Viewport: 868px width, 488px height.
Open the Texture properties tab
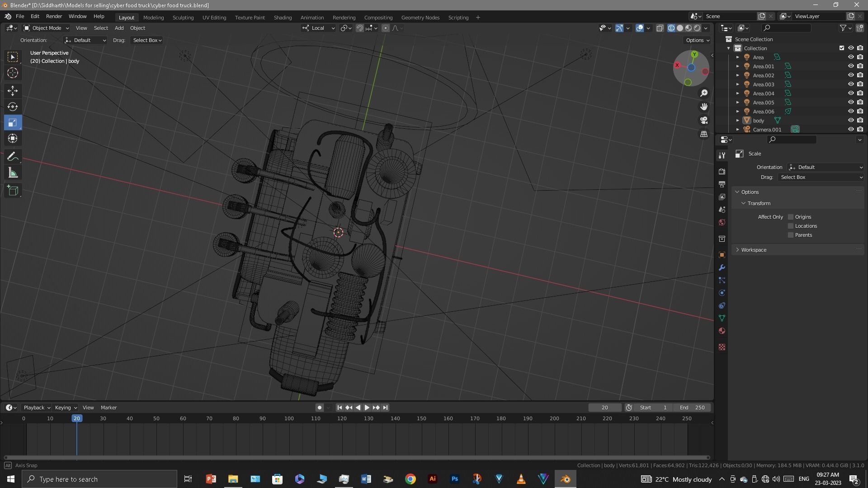pos(722,347)
